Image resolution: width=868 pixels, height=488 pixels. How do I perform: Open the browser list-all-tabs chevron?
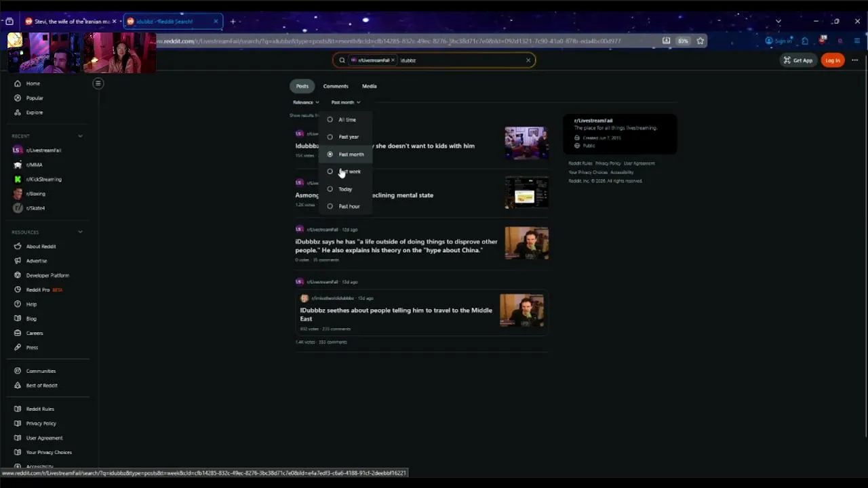(x=778, y=21)
